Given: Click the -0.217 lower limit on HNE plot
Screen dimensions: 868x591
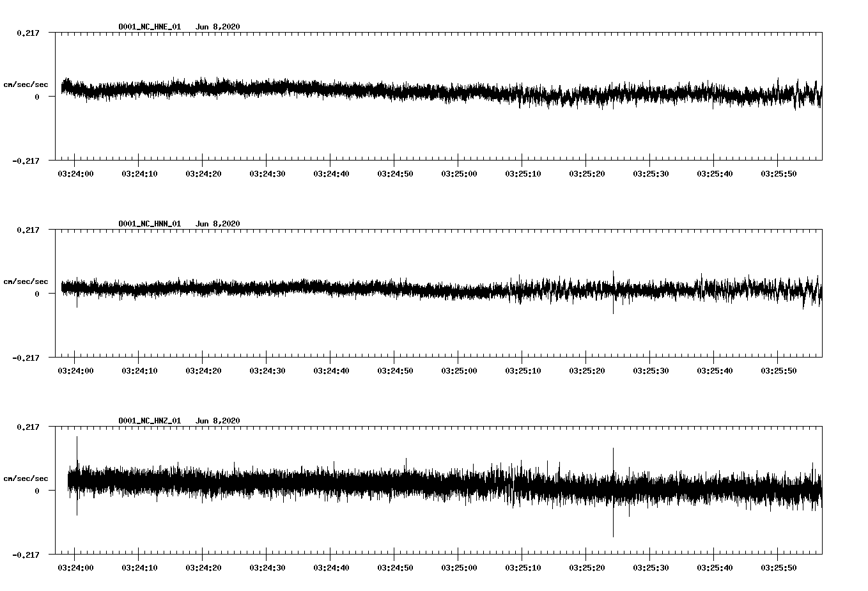Looking at the screenshot, I should coord(26,161).
